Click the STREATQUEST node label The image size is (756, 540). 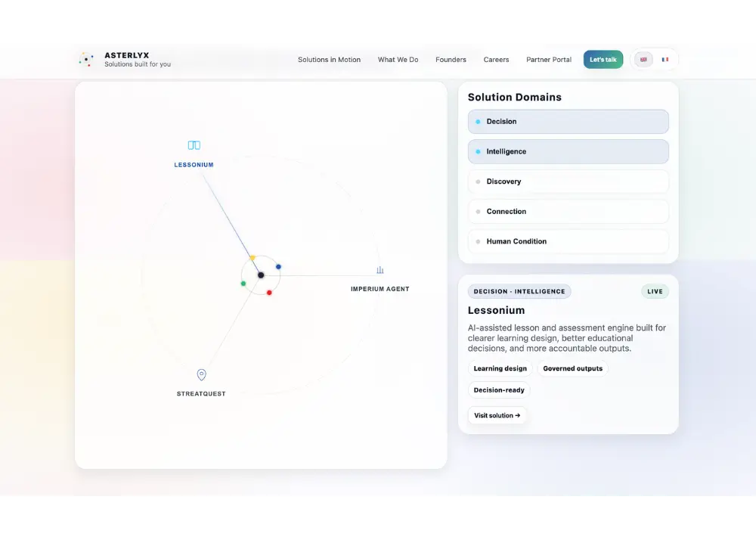(x=201, y=394)
